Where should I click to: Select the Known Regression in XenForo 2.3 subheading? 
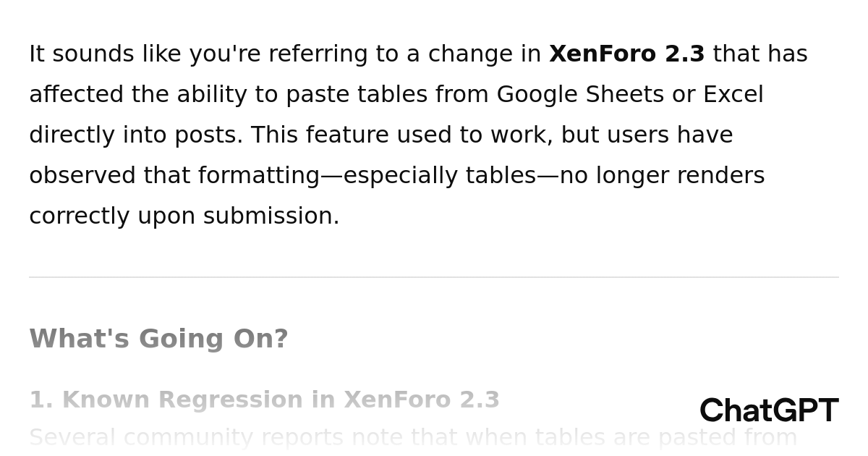264,400
